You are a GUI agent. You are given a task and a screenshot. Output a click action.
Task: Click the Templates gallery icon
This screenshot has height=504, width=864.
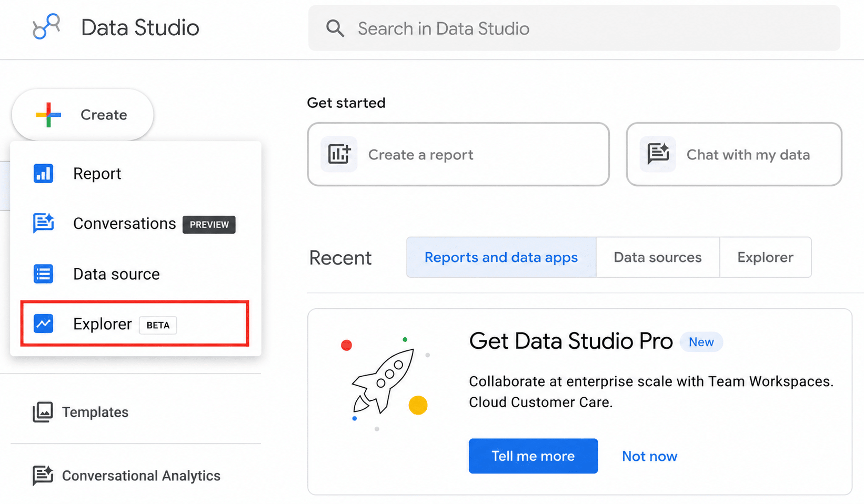point(43,412)
